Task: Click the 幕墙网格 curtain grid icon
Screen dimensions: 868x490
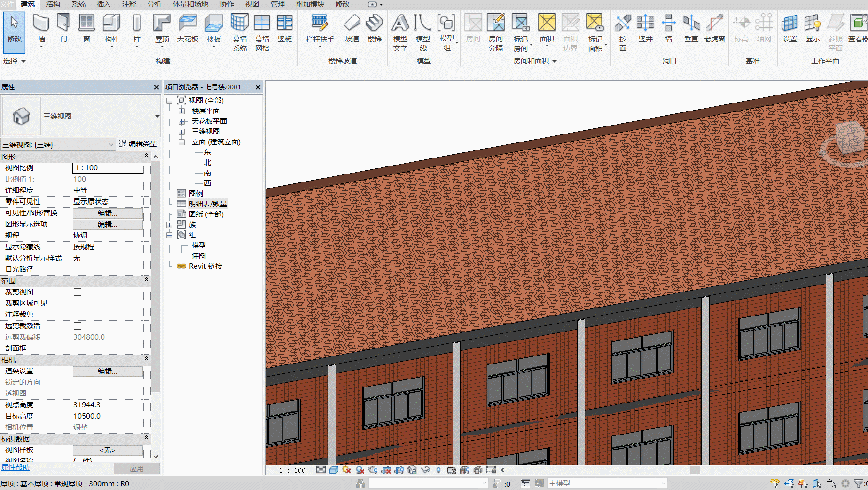Action: [x=262, y=23]
